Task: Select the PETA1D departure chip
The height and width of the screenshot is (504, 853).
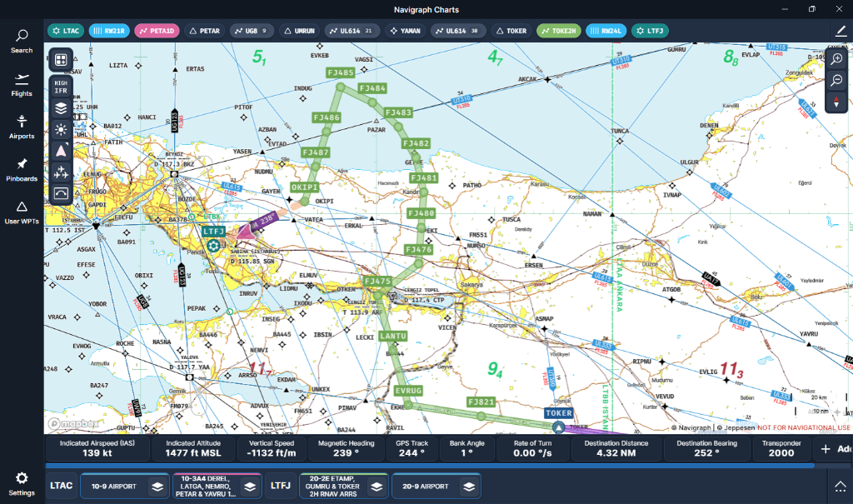Action: 157,31
